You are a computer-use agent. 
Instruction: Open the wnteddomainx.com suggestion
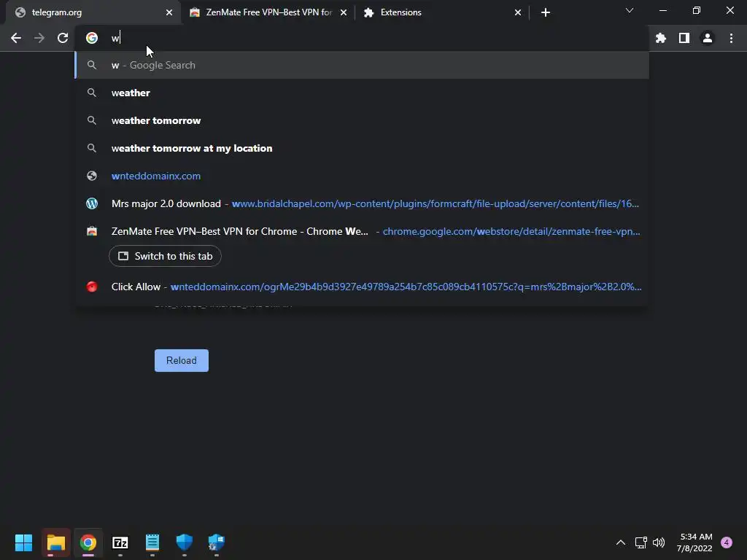pos(362,176)
